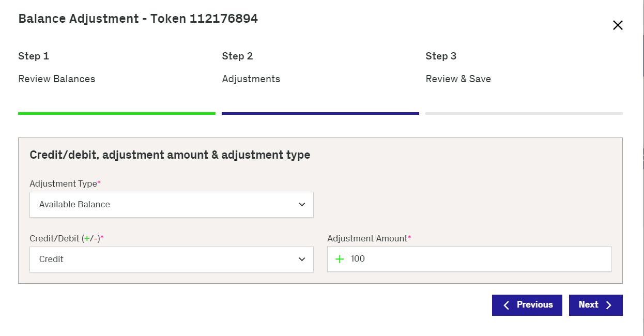
Task: Open the Adjustment Type dropdown showing Available Balance
Action: coord(172,205)
